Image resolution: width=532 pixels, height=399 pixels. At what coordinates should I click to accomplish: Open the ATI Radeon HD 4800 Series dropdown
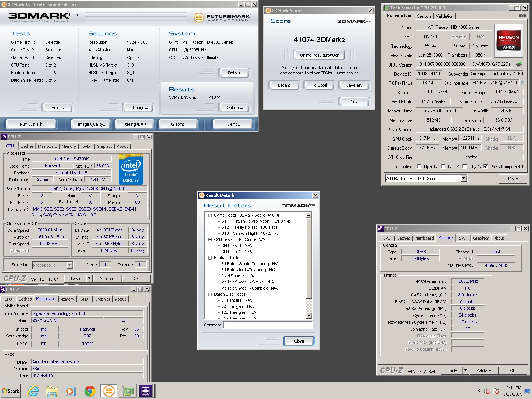[464, 178]
